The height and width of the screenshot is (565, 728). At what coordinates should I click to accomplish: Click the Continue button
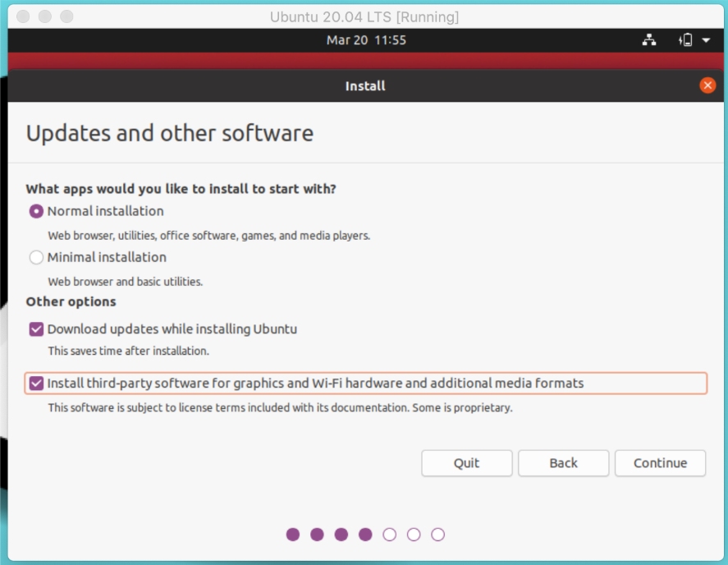pyautogui.click(x=660, y=463)
